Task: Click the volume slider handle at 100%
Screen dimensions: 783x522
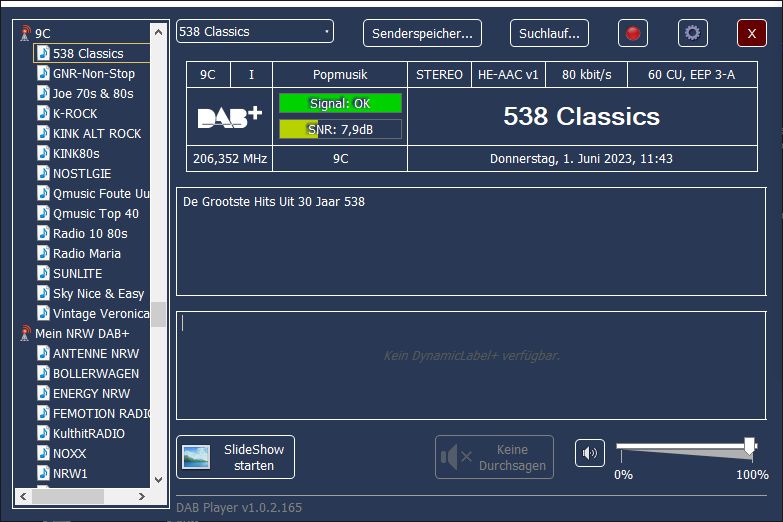Action: click(749, 446)
